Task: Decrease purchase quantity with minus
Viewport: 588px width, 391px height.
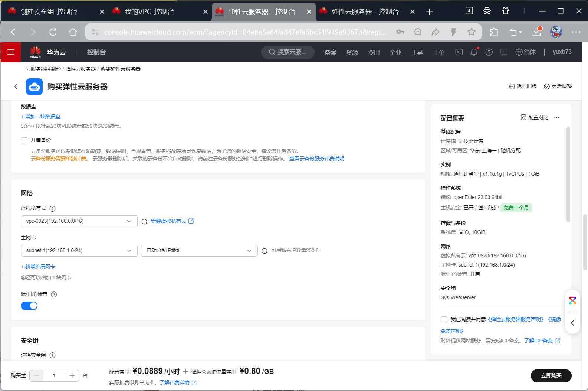Action: (36, 376)
